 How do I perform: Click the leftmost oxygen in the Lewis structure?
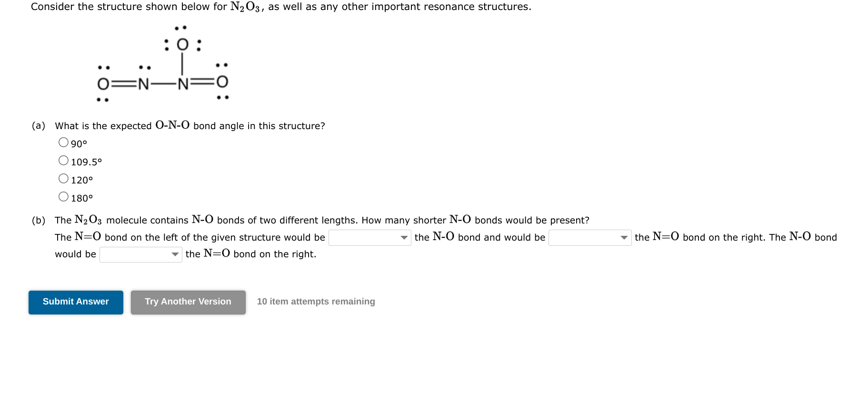[103, 83]
